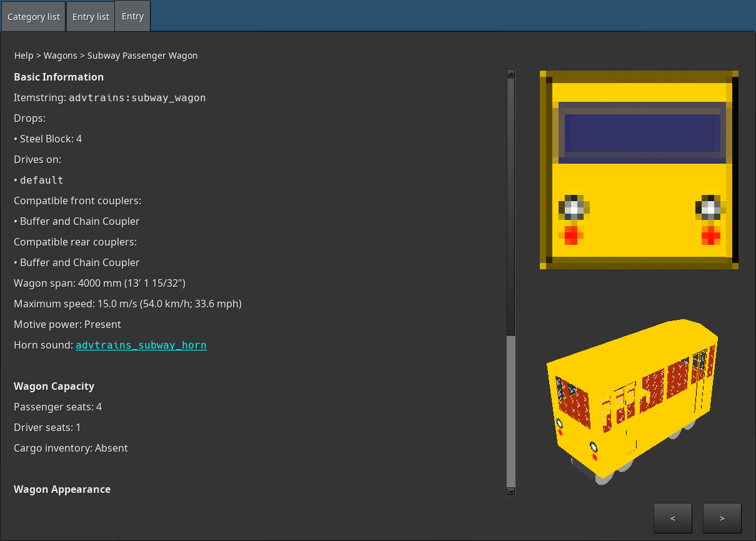The image size is (756, 541).
Task: Click the scrollbar up arrow
Action: [x=510, y=74]
